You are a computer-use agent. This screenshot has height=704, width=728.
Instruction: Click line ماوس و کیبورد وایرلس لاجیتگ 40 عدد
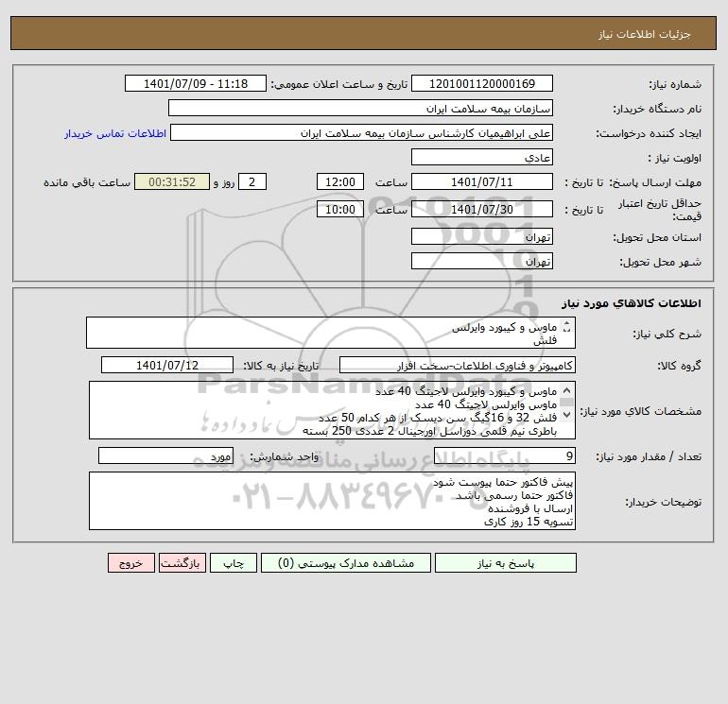(466, 391)
